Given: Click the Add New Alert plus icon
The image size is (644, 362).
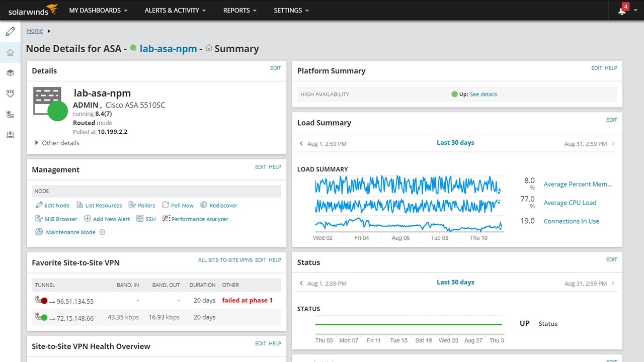Looking at the screenshot, I should 88,219.
